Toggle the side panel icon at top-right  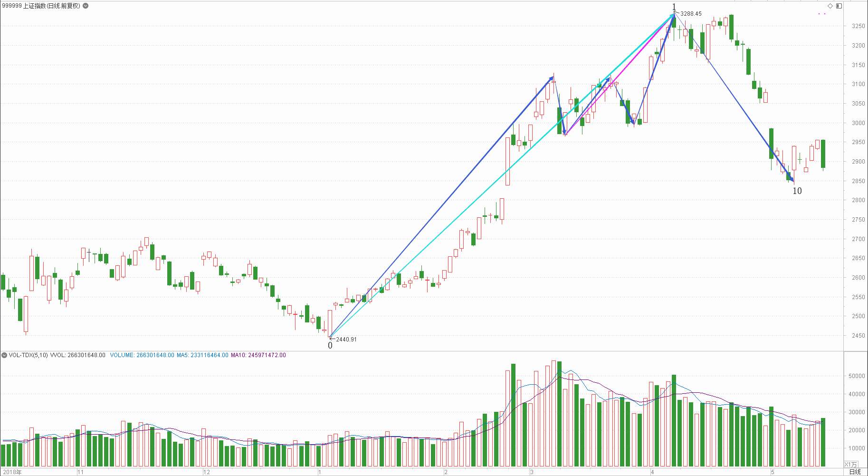click(x=839, y=6)
